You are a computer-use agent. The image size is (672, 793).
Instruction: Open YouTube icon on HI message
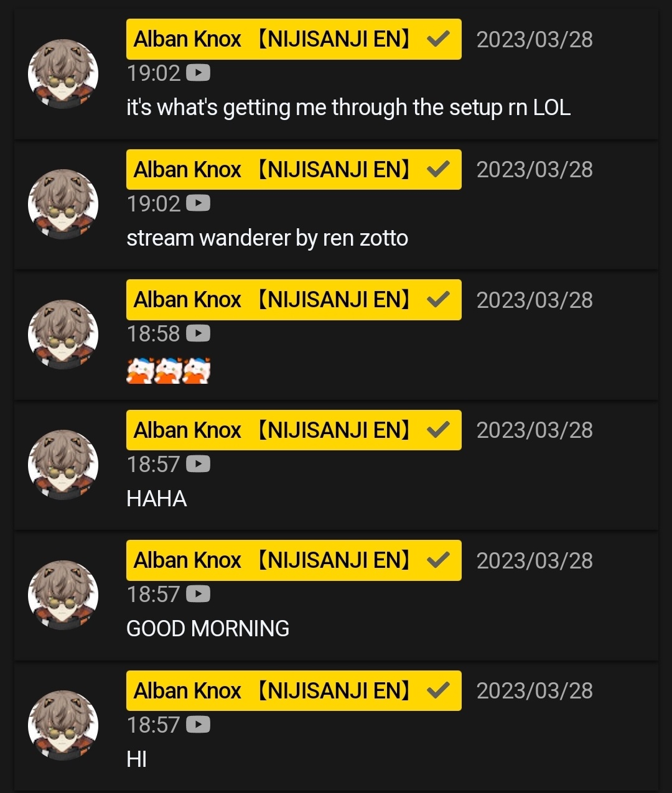click(198, 725)
